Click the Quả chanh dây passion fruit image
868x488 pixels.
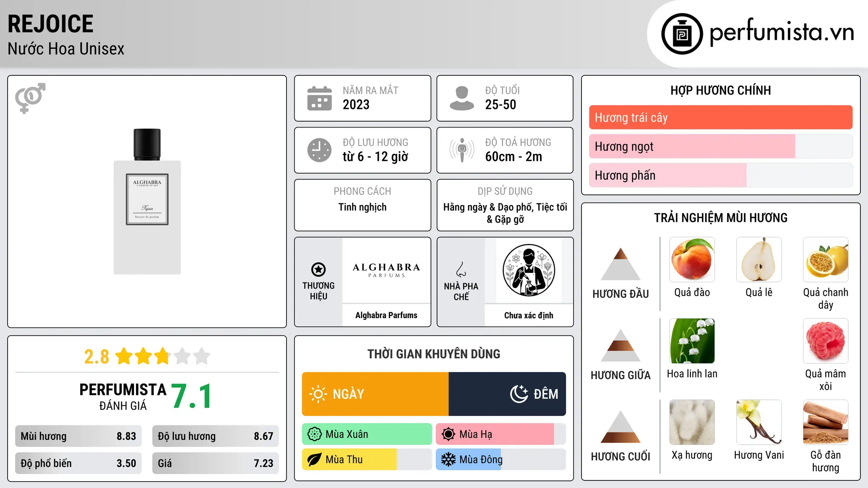point(826,260)
